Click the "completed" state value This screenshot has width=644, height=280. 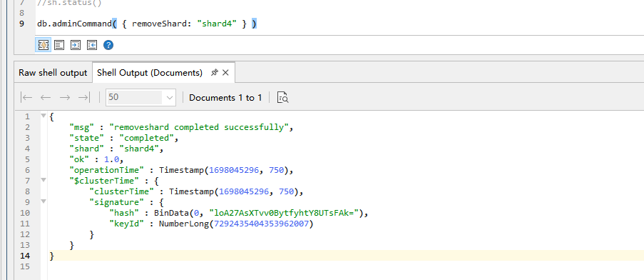pos(147,138)
